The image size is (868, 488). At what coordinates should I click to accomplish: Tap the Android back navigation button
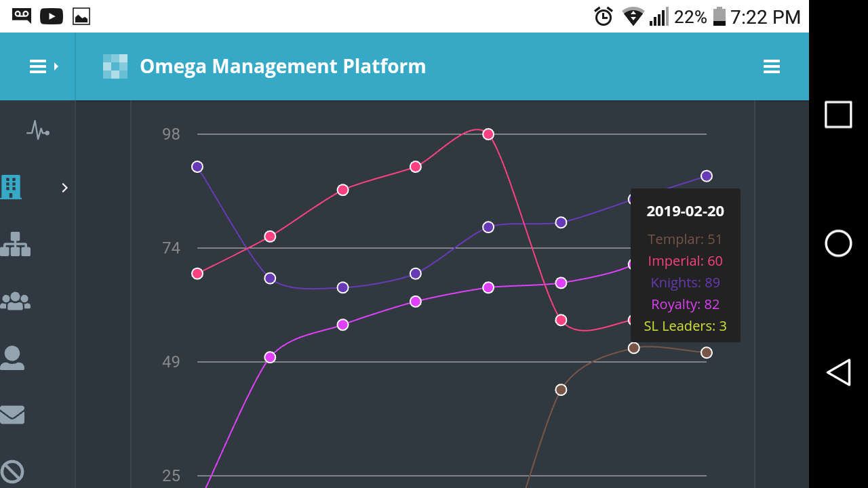[x=838, y=373]
